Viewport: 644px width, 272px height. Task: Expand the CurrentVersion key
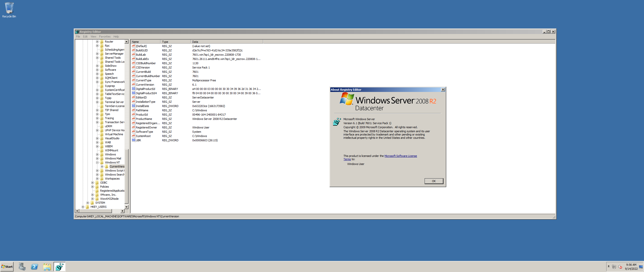click(102, 166)
